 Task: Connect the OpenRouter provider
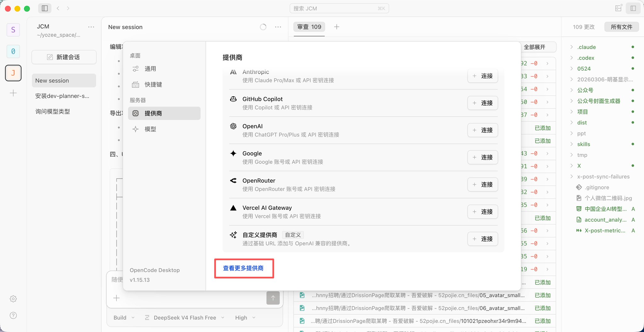483,184
